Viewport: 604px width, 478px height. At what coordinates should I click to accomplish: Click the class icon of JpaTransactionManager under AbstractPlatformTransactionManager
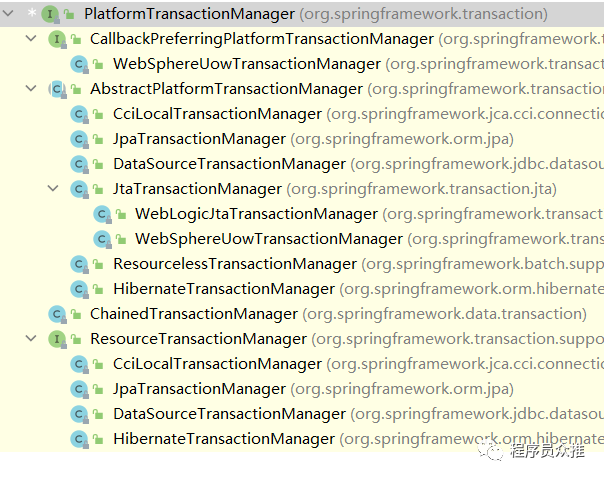coord(80,139)
